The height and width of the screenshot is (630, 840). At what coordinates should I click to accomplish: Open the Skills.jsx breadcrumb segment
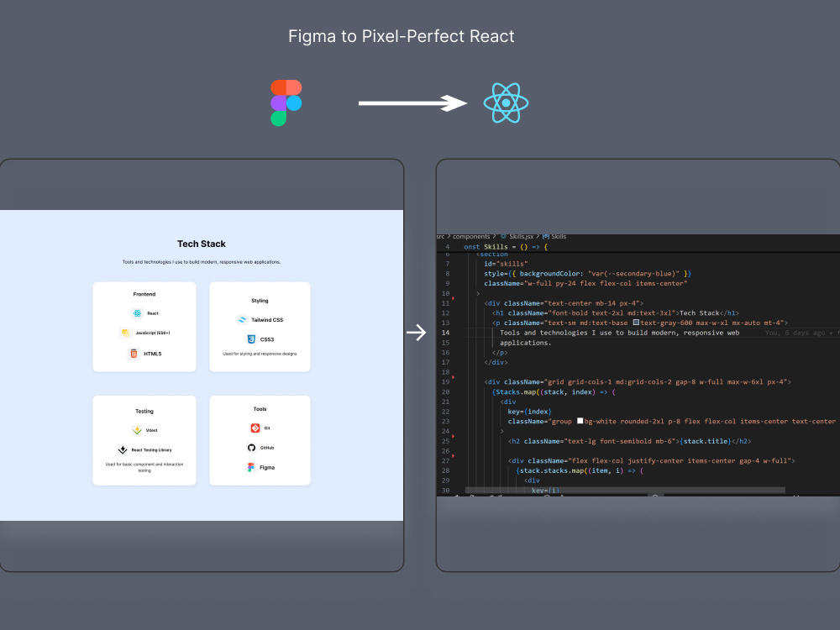pos(521,236)
